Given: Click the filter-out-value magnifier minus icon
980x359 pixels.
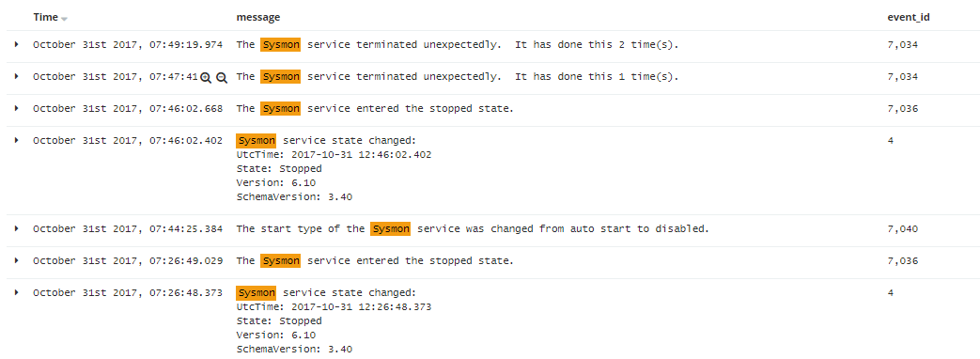Looking at the screenshot, I should (222, 78).
